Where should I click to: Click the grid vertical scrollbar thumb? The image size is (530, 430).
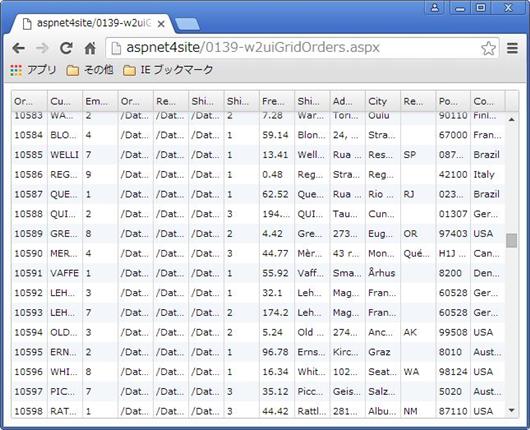point(512,240)
